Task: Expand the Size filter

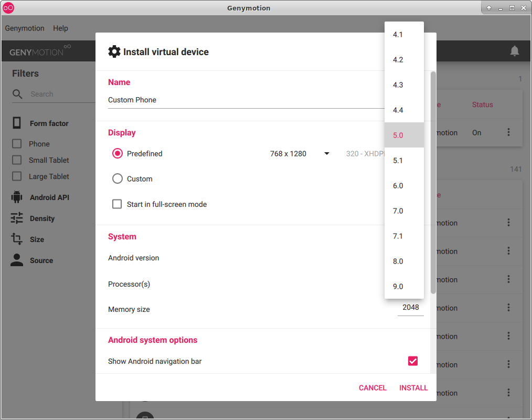Action: point(37,239)
